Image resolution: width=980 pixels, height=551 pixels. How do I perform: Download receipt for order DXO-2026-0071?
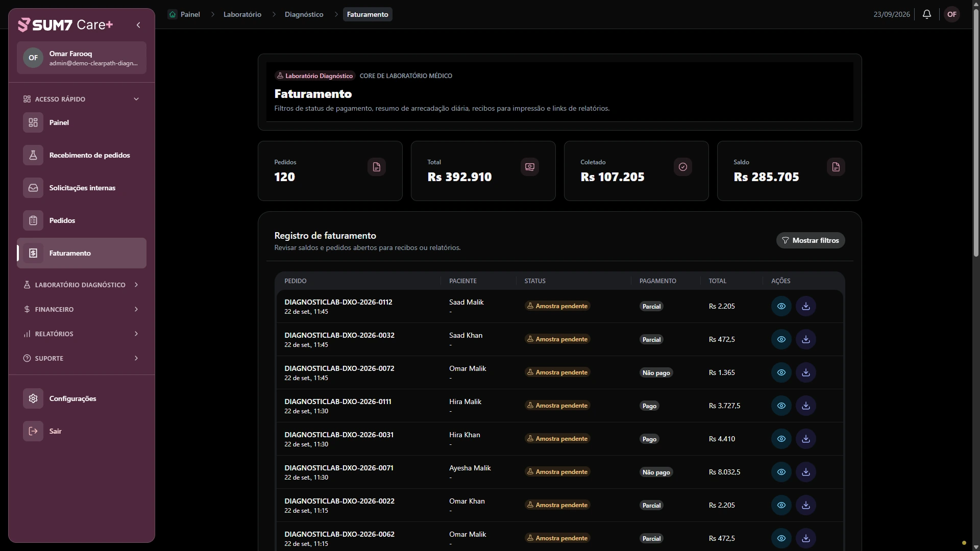pos(806,472)
